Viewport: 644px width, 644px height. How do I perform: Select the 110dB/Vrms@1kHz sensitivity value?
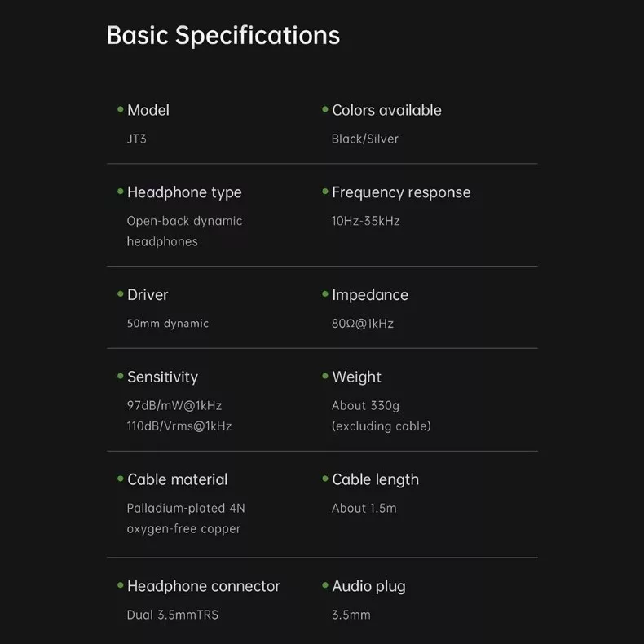point(179,426)
